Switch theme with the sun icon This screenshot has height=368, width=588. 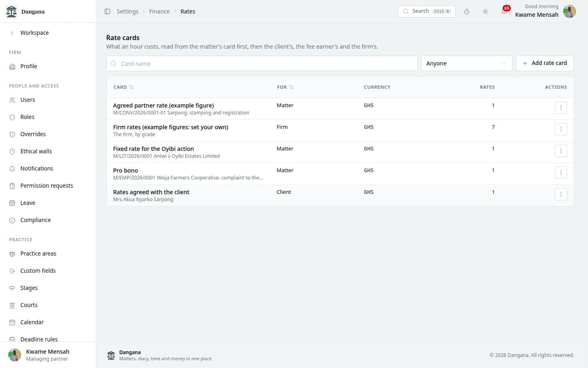tap(486, 11)
